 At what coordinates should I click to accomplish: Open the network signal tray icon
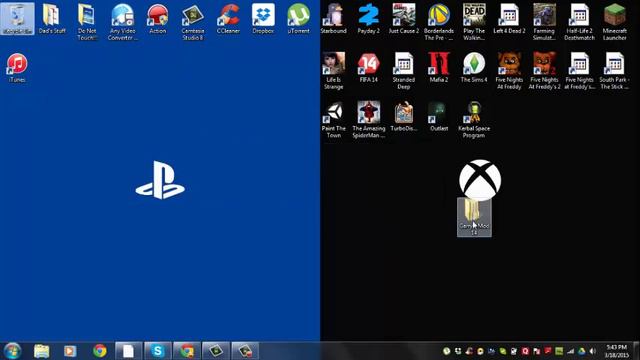(571, 351)
